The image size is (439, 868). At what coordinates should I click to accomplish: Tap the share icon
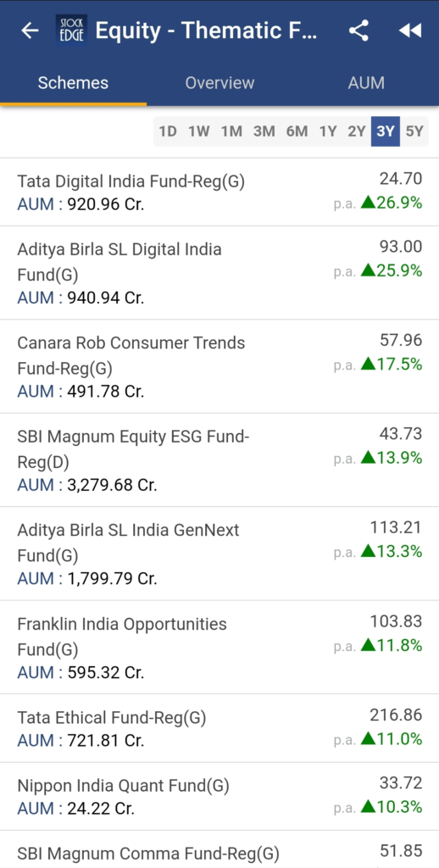358,31
